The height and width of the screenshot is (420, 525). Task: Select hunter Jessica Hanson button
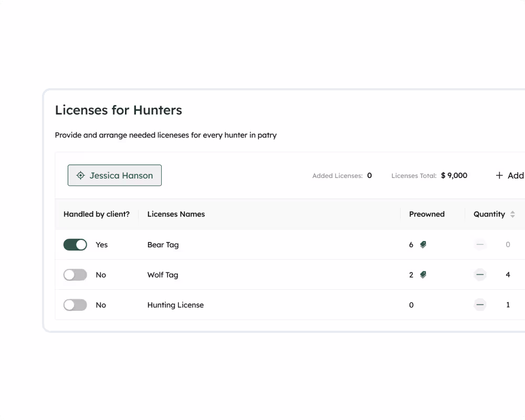point(114,175)
